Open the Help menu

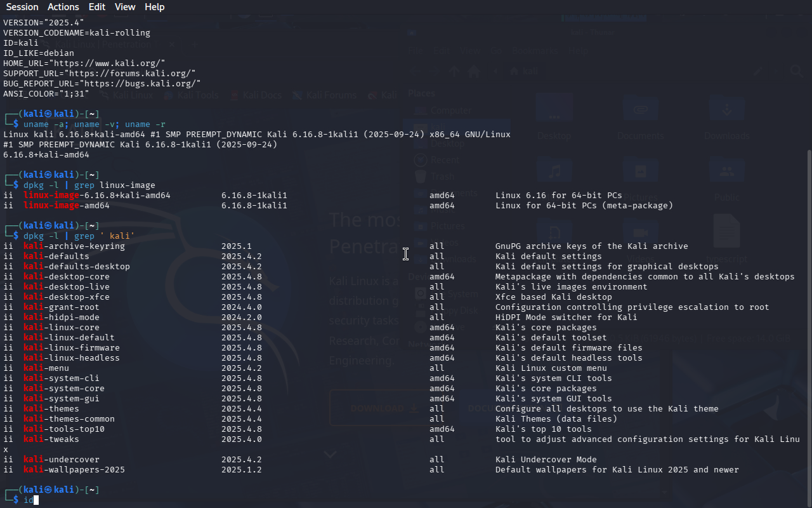[154, 7]
